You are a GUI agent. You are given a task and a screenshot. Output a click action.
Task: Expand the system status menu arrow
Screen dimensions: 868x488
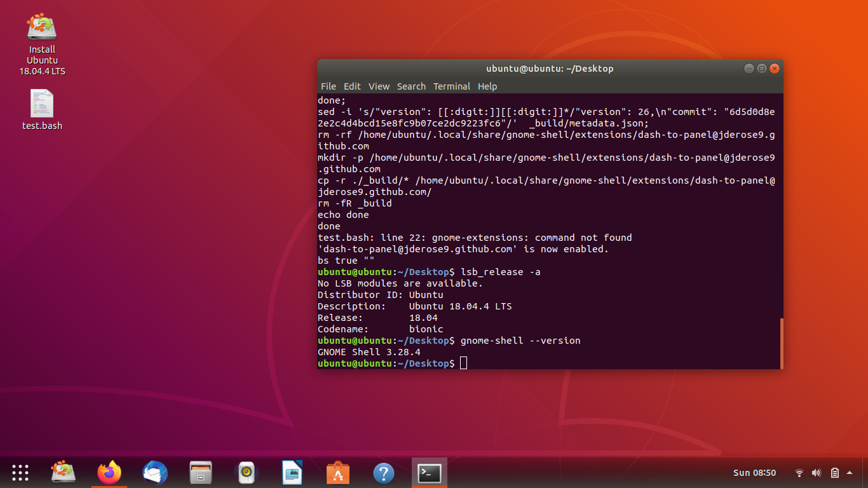[x=850, y=472]
